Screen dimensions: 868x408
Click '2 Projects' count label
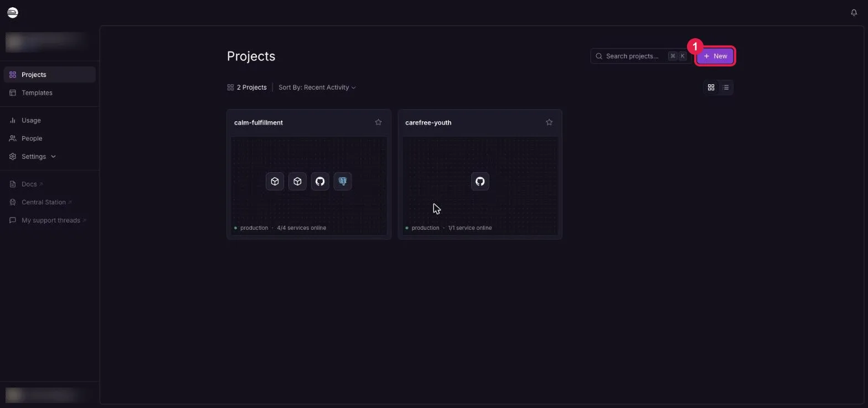click(x=252, y=87)
